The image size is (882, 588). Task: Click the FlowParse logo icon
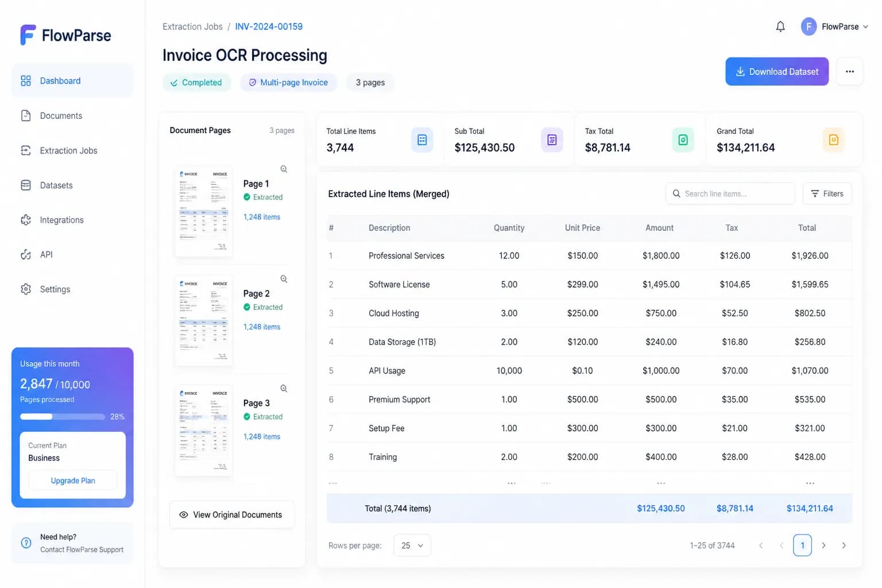coord(28,35)
